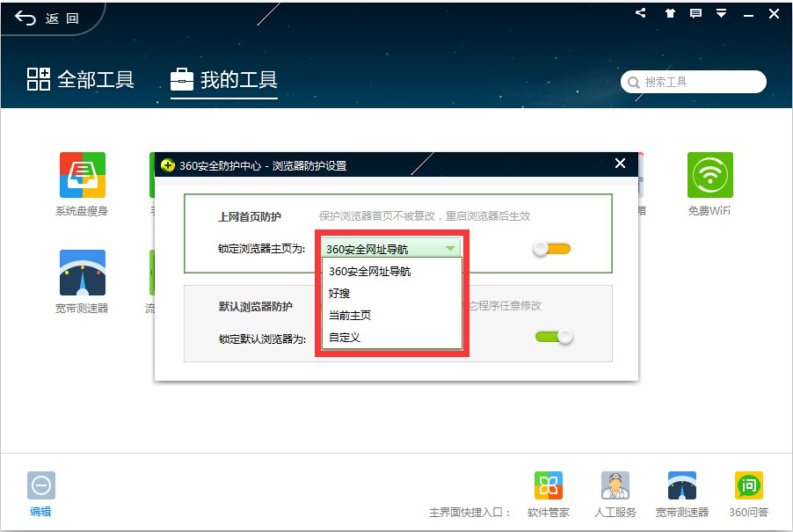The width and height of the screenshot is (793, 532).
Task: Open 人工服务 shortcut icon
Action: tap(615, 485)
